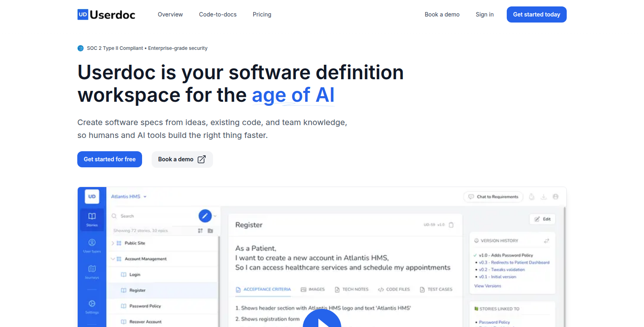Select the Register story in the list
Image resolution: width=644 pixels, height=327 pixels.
163,290
